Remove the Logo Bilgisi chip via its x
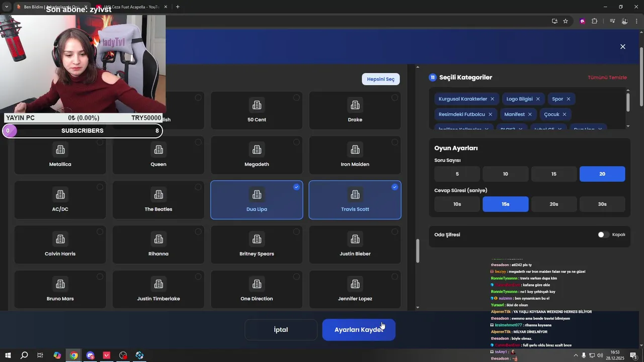The height and width of the screenshot is (362, 644). tap(538, 99)
